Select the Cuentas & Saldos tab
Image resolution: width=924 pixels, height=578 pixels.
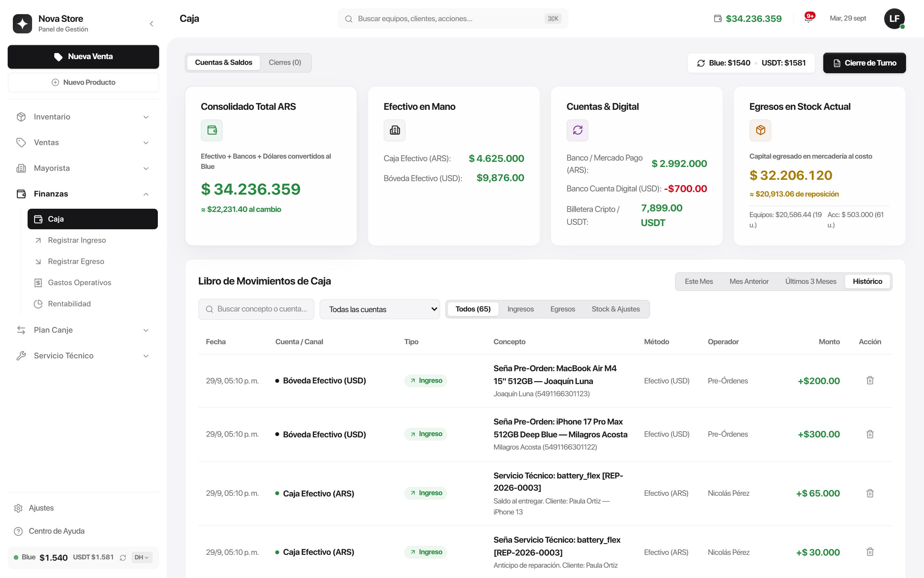[x=223, y=62]
